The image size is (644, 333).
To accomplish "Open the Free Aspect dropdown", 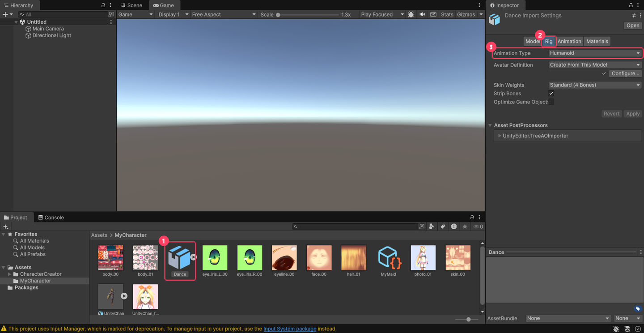I will (x=224, y=14).
